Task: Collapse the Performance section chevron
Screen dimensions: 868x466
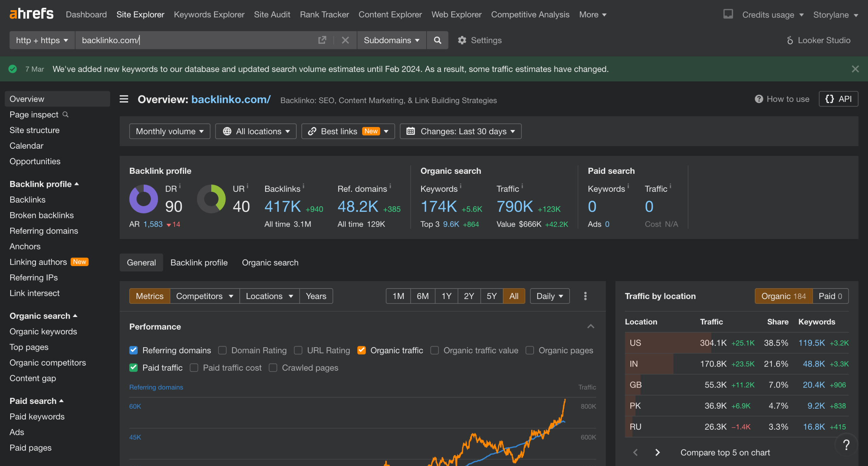Action: tap(591, 327)
